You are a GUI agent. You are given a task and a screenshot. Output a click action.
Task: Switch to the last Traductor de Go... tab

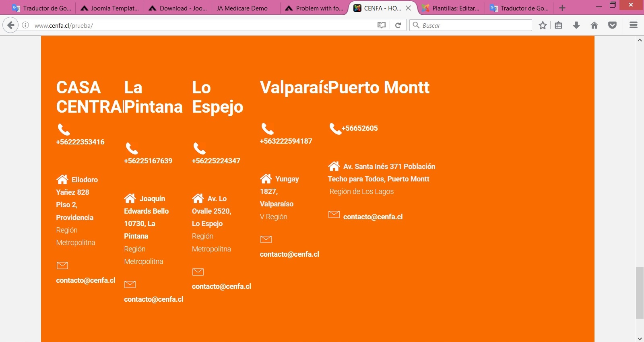[x=519, y=8]
